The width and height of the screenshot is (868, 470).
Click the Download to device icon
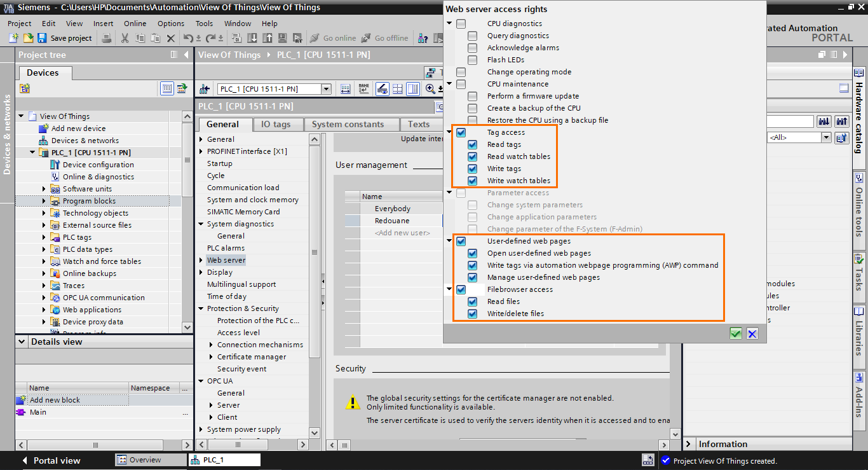(x=252, y=38)
